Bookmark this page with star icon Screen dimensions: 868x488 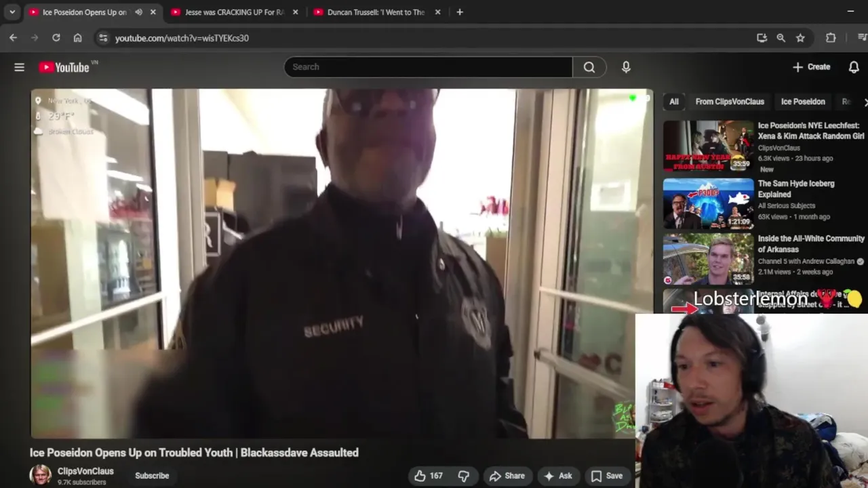[x=800, y=38]
